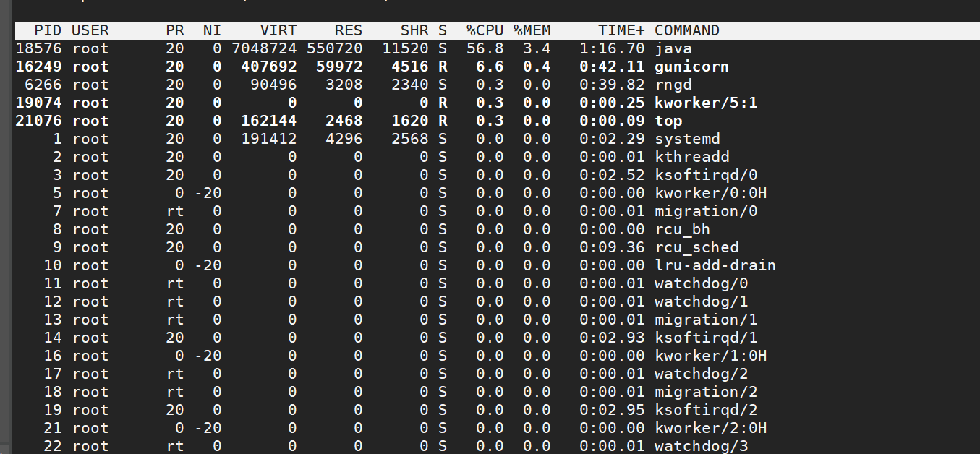980x454 pixels.
Task: Select the PID column header
Action: point(48,30)
